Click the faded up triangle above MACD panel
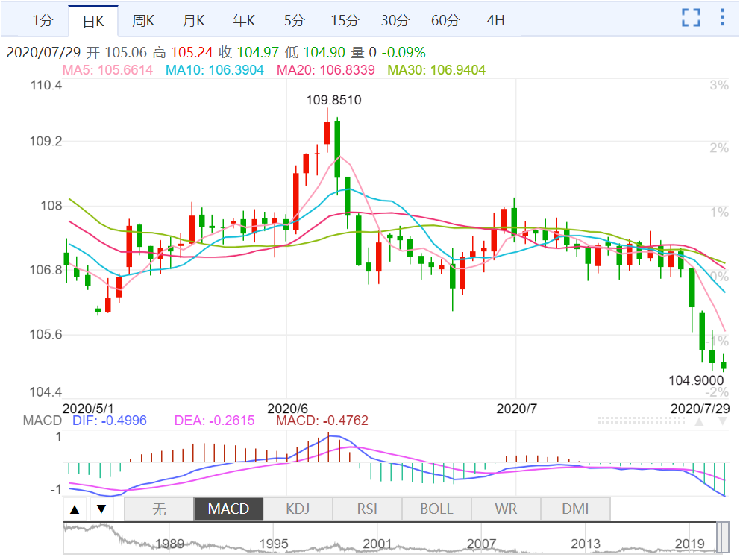740x560 pixels. pyautogui.click(x=699, y=421)
